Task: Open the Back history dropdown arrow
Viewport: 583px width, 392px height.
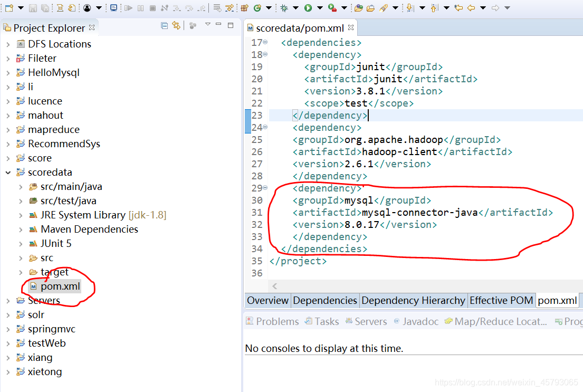Action: pyautogui.click(x=483, y=8)
